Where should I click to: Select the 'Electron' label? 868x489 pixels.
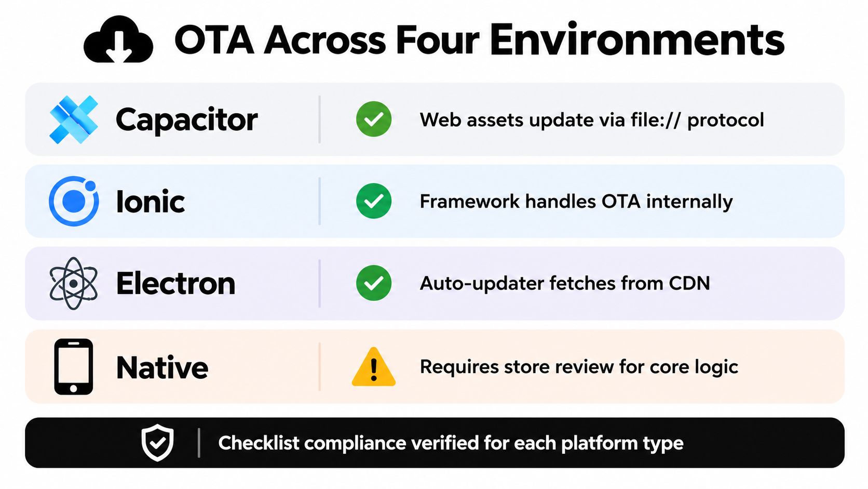tap(176, 284)
